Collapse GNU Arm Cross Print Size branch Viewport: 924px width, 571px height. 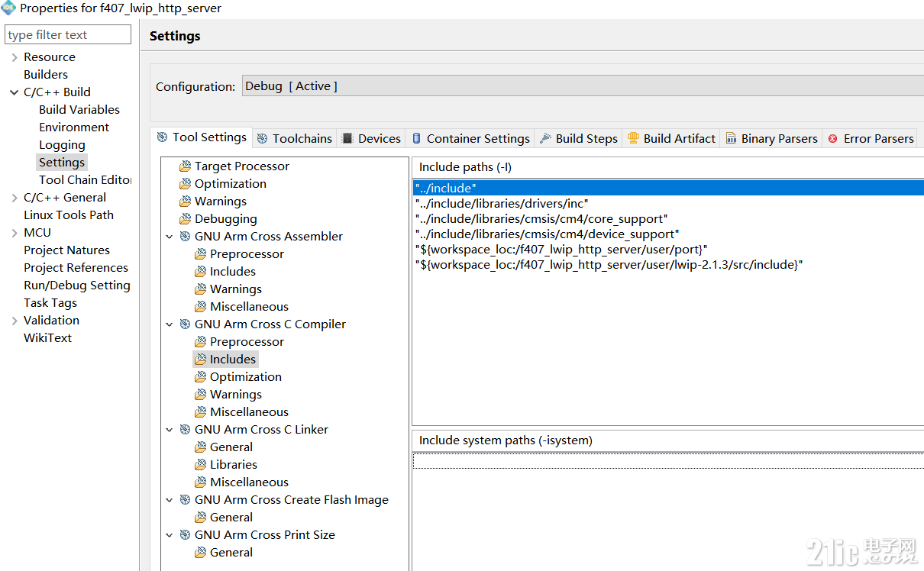pos(170,535)
